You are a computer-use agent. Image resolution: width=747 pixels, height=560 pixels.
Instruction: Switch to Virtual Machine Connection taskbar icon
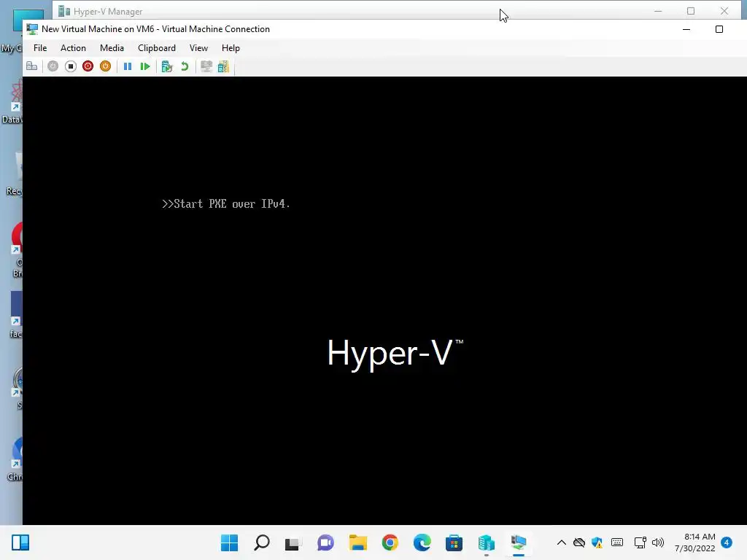(x=519, y=542)
